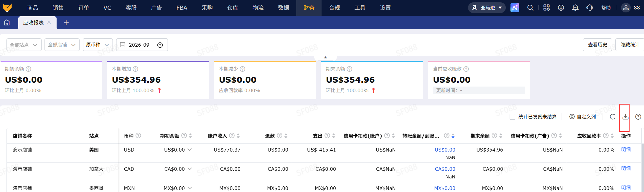This screenshot has width=644, height=192.
Task: Open the 商品 menu
Action: point(33,8)
